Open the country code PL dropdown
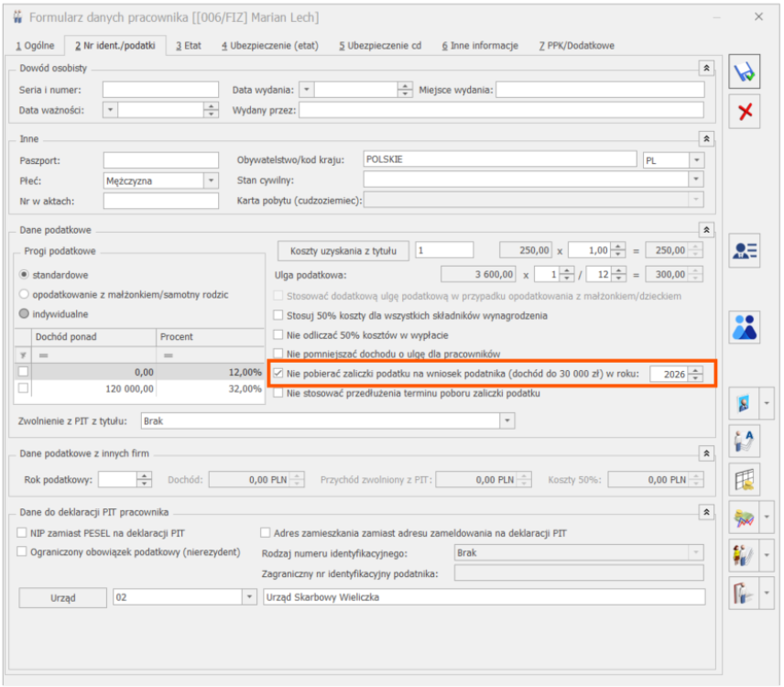Image resolution: width=784 pixels, height=687 pixels. pyautogui.click(x=696, y=160)
